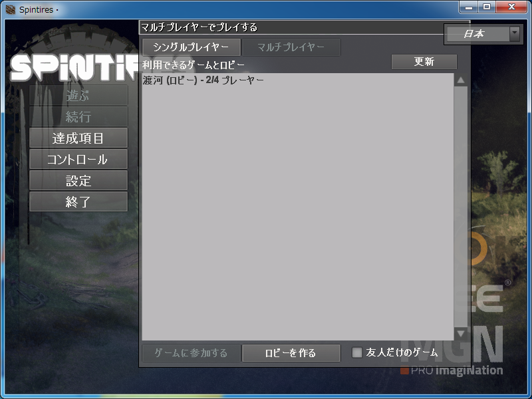
Task: Click the 更新 refresh button
Action: [x=424, y=62]
